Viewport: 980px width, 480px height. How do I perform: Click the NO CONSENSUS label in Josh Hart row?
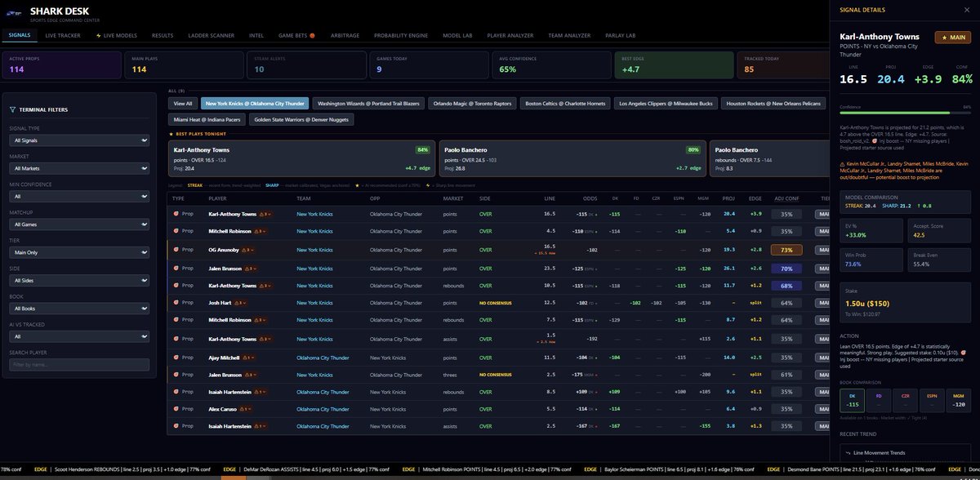pos(495,303)
